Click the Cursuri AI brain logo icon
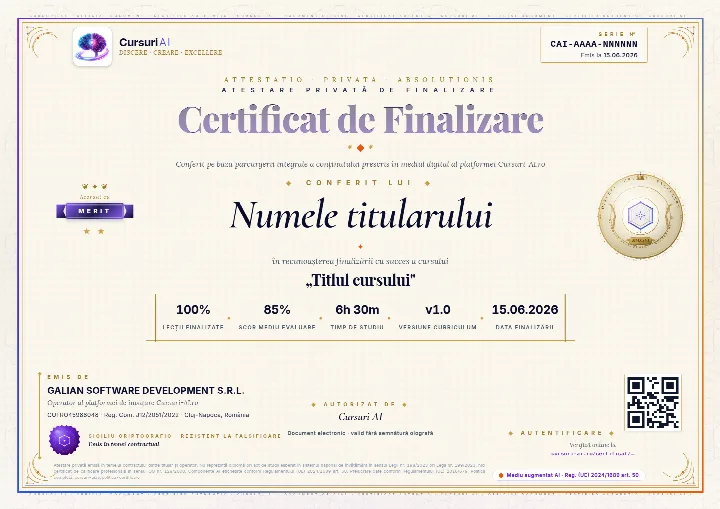Viewport: 720px width, 509px height. (x=92, y=46)
